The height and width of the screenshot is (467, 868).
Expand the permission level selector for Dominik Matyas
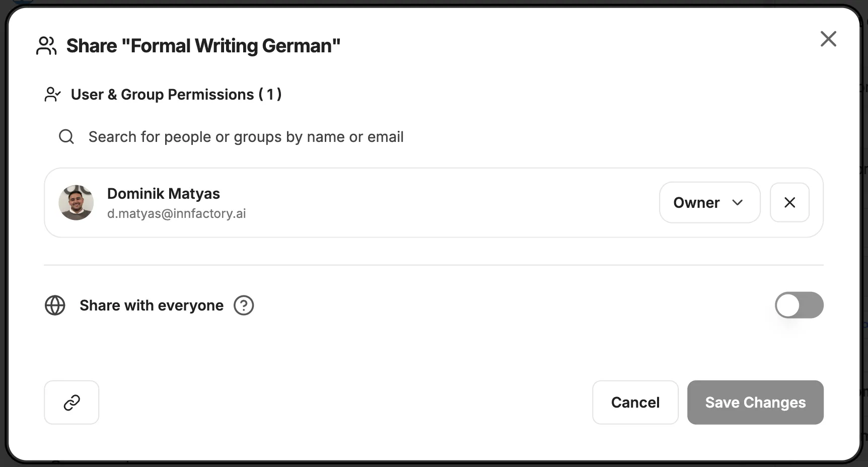709,202
